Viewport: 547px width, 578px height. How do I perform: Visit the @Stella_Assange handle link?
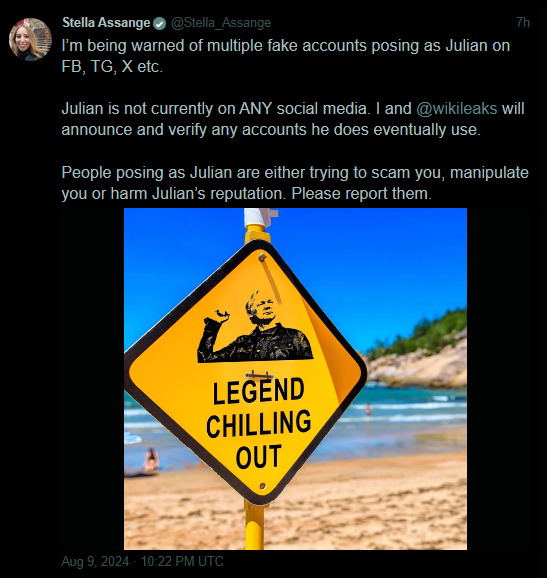click(221, 23)
